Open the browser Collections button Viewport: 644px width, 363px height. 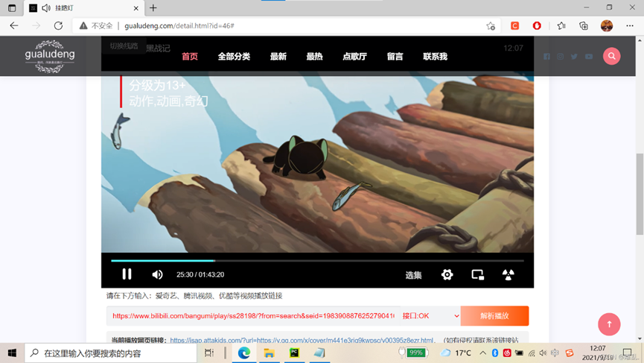584,25
